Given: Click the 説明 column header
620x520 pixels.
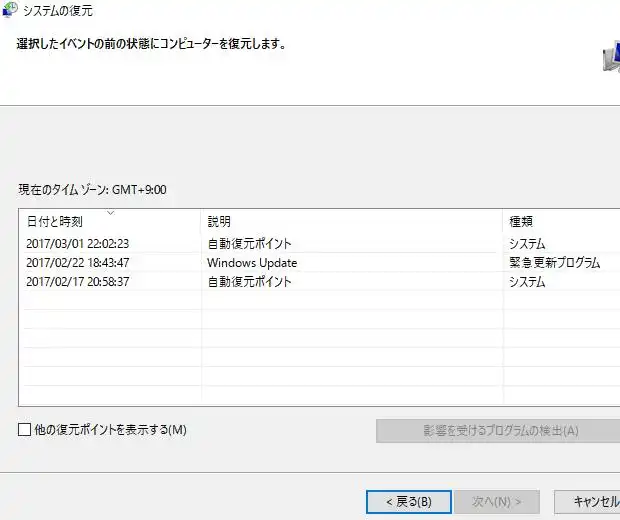Looking at the screenshot, I should (352, 221).
